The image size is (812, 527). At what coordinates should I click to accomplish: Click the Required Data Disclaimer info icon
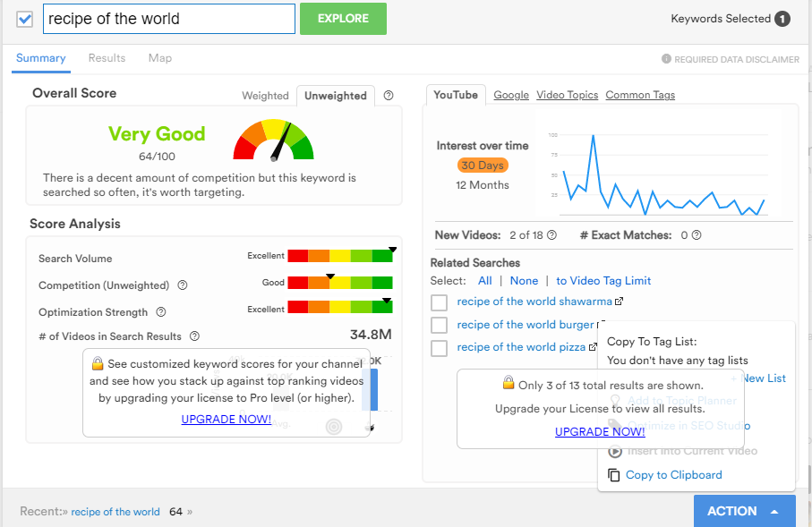point(666,59)
